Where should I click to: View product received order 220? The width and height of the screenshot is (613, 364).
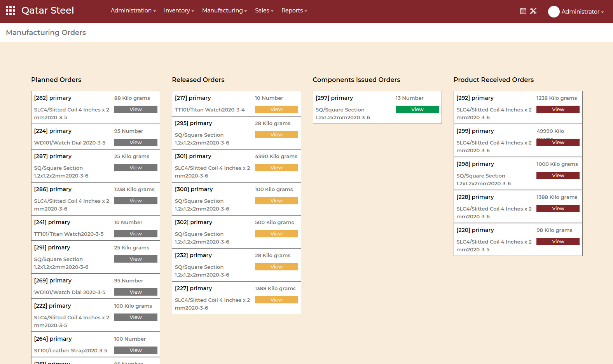[x=558, y=242]
